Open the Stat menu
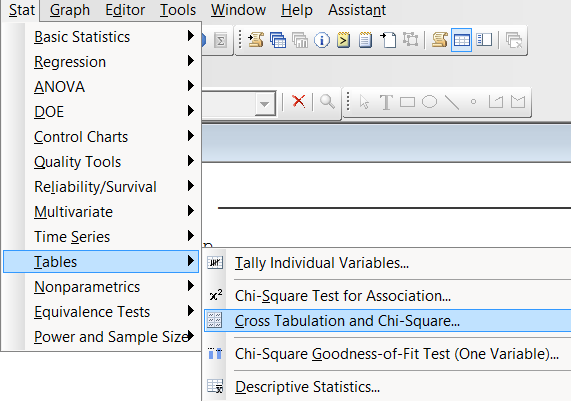The width and height of the screenshot is (571, 401). (x=21, y=10)
